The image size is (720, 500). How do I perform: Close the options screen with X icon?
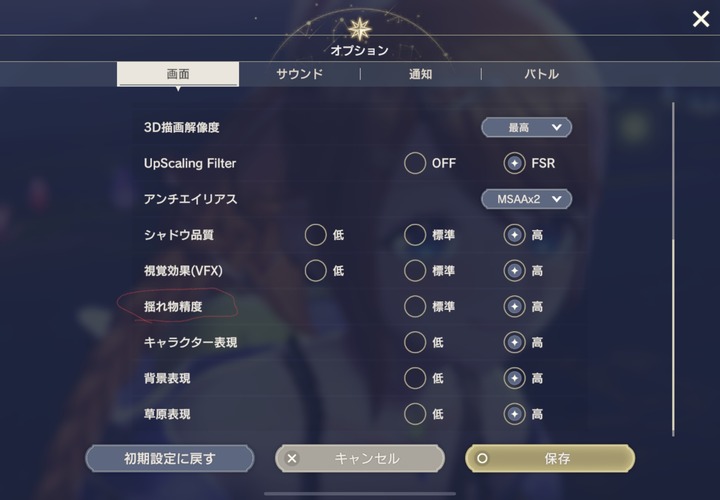coord(701,19)
